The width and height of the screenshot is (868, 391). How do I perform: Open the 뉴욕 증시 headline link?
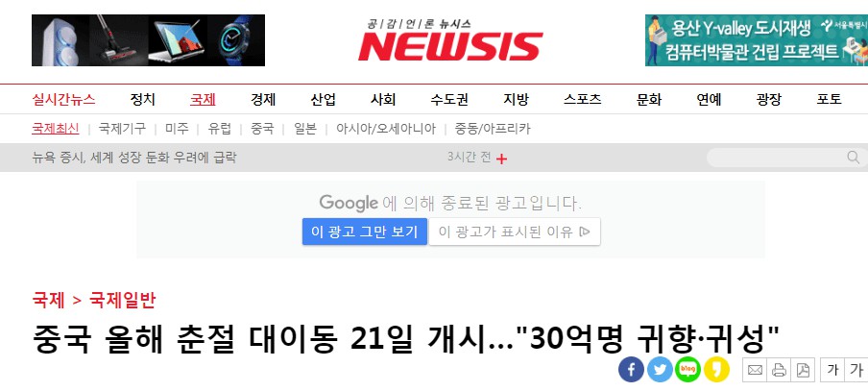pyautogui.click(x=134, y=158)
